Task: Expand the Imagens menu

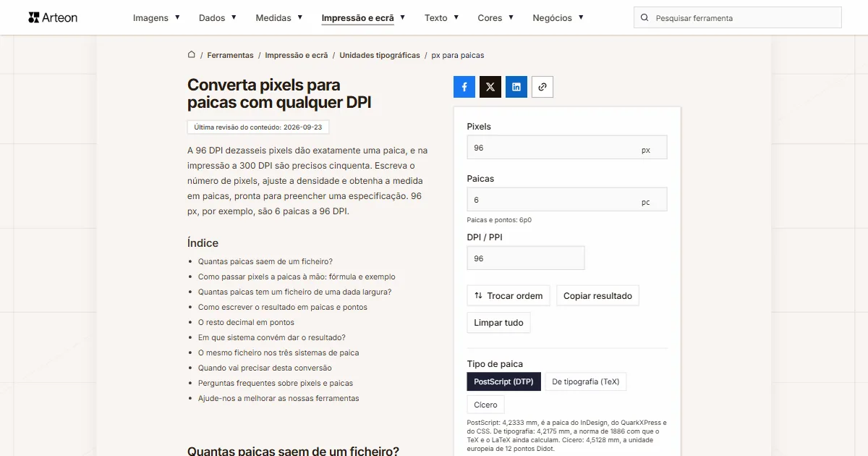Action: 156,18
